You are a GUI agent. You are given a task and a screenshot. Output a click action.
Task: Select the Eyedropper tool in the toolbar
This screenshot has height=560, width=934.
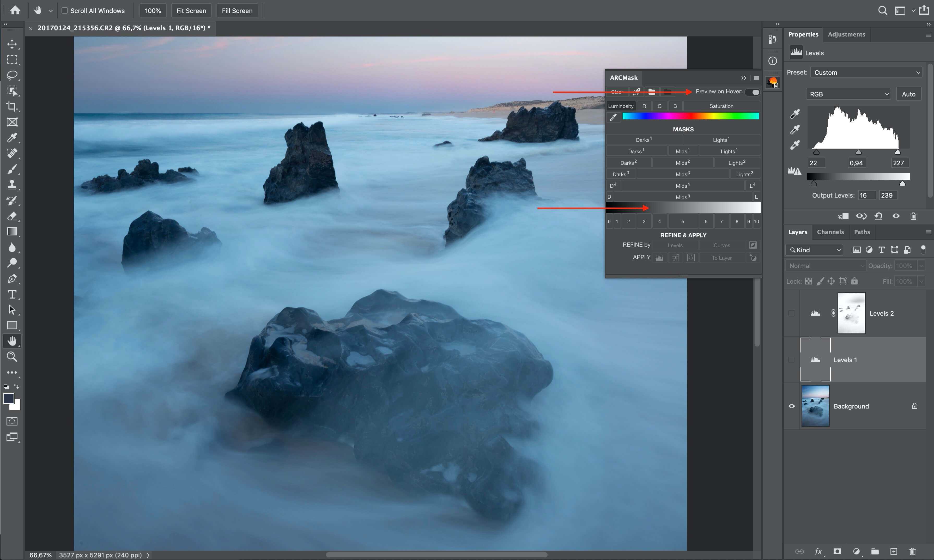pyautogui.click(x=12, y=138)
